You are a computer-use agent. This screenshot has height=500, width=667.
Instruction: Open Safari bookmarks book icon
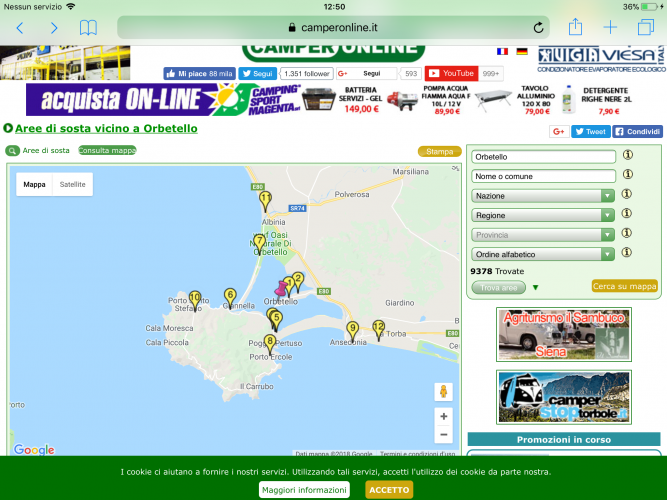(x=88, y=28)
